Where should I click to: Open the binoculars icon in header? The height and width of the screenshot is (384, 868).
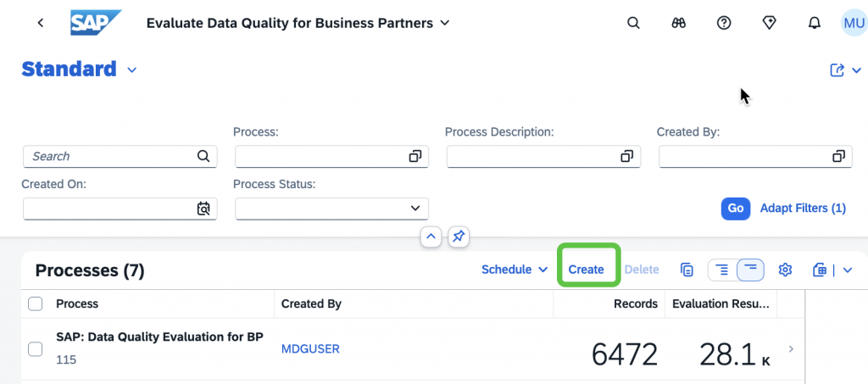click(679, 23)
